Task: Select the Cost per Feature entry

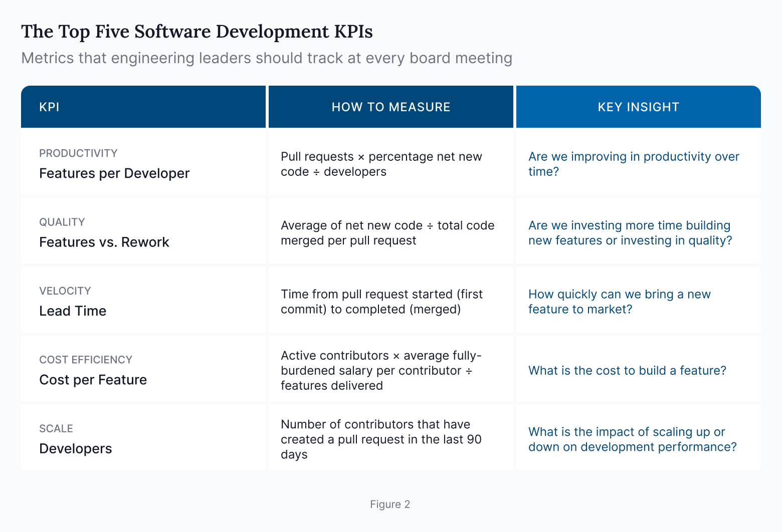Action: 93,379
